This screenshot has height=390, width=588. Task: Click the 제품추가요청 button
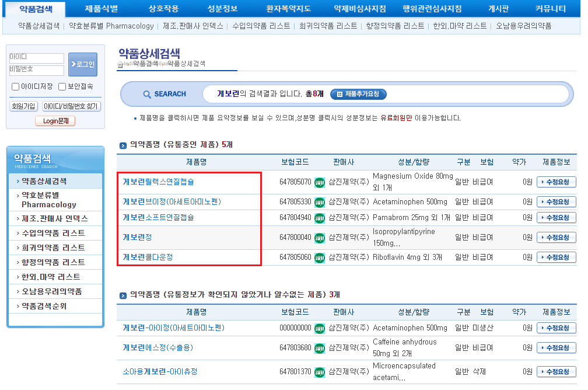(x=358, y=94)
